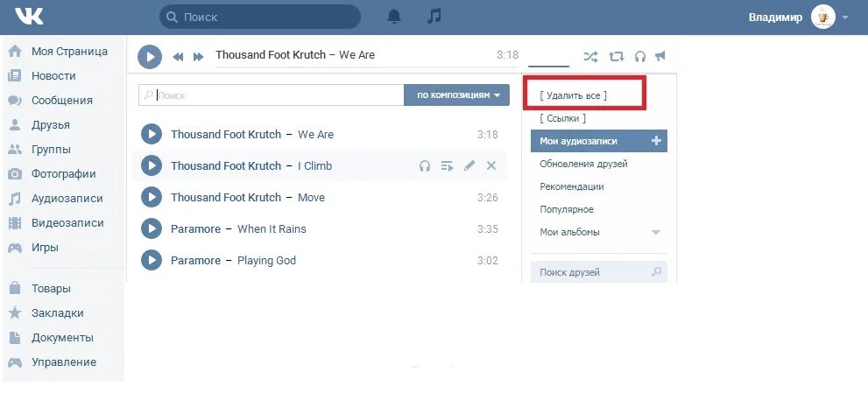The height and width of the screenshot is (400, 868).
Task: Play Thousand Foot Krutch Move
Action: [x=152, y=197]
